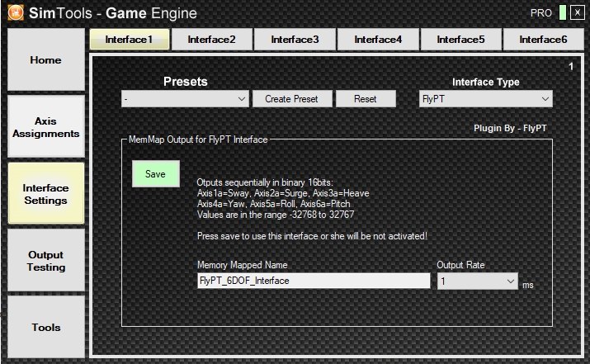Click the Memory Mapped Name field
Viewport: 590px width, 364px height.
pos(314,281)
